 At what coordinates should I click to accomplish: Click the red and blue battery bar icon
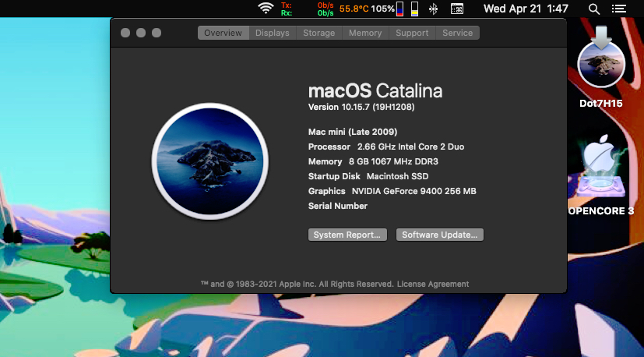coord(399,9)
